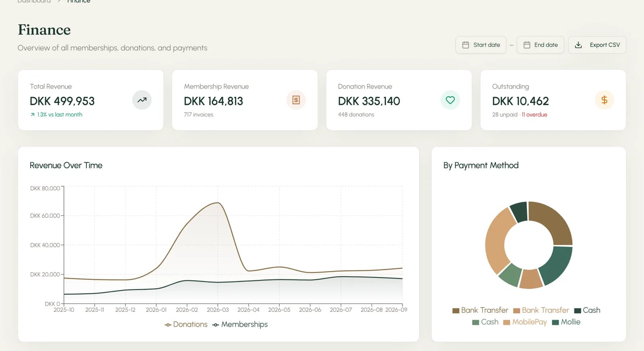Image resolution: width=644 pixels, height=351 pixels.
Task: Click the invoice icon in Membership Revenue card
Action: click(x=296, y=100)
